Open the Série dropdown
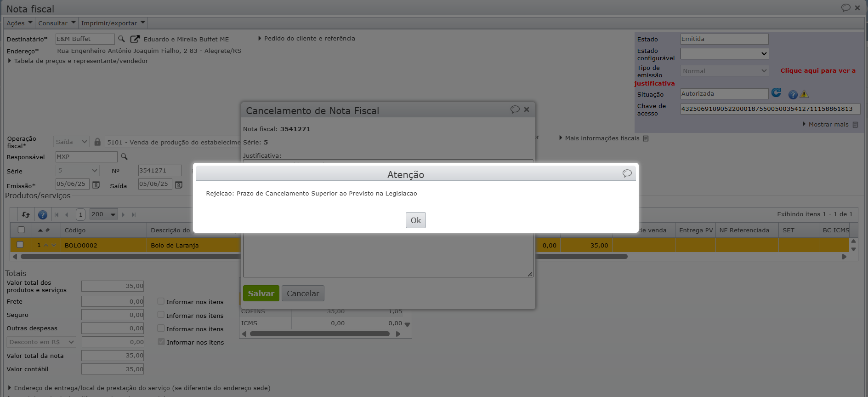This screenshot has width=868, height=397. (77, 171)
